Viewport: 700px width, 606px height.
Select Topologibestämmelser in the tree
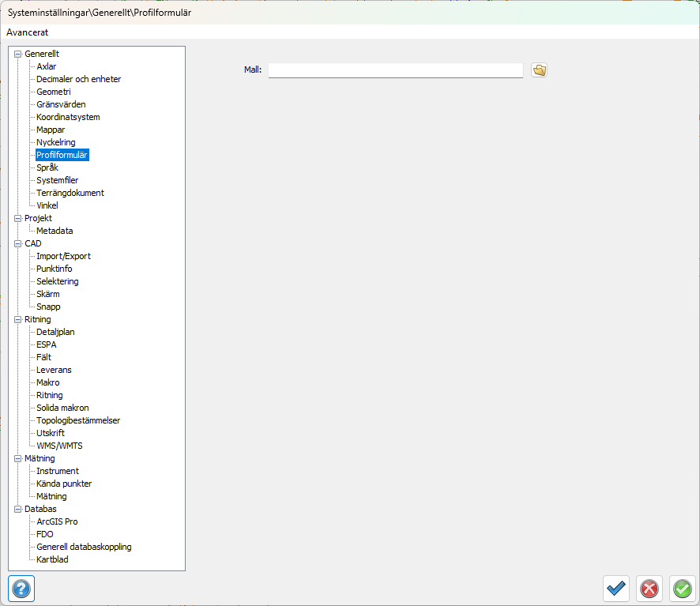point(78,420)
